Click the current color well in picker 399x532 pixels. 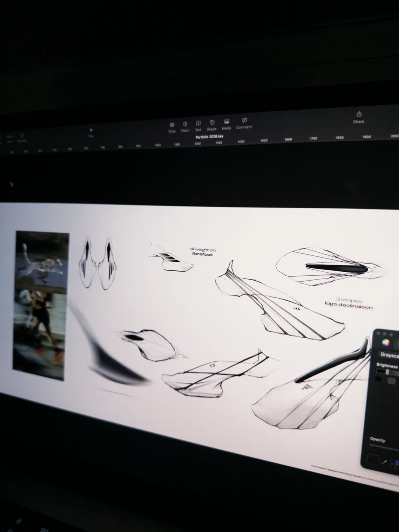point(373,460)
